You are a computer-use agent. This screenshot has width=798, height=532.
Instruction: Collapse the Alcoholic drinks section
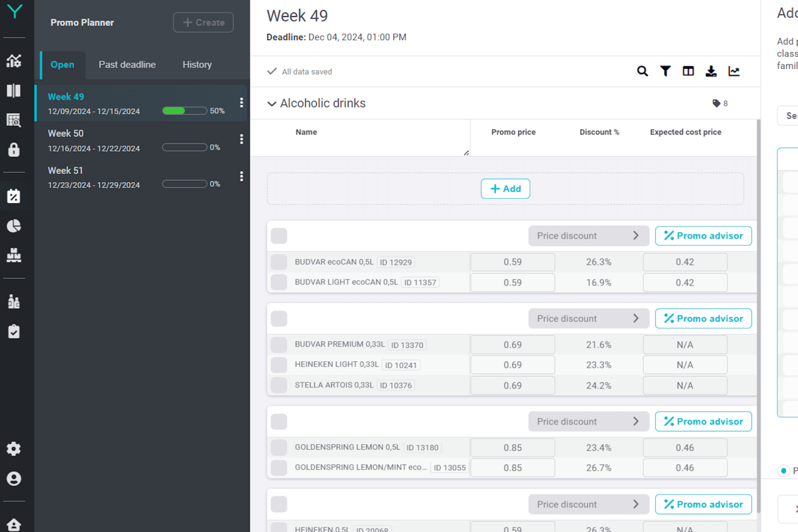272,103
